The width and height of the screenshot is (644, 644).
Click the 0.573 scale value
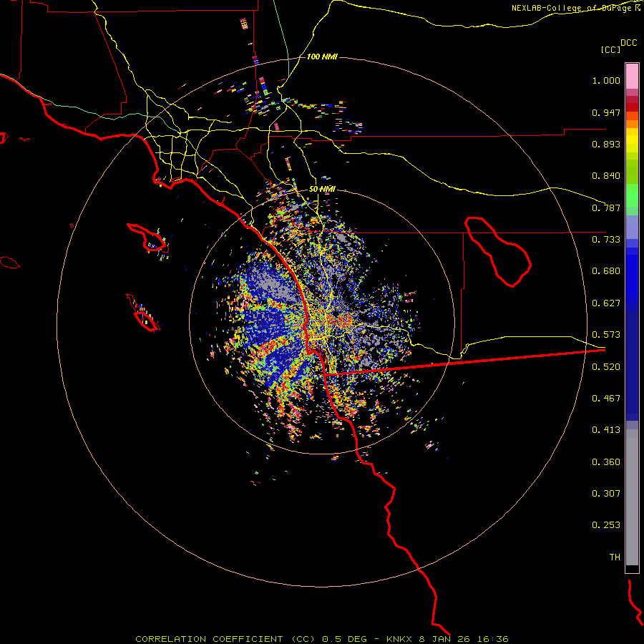point(606,335)
